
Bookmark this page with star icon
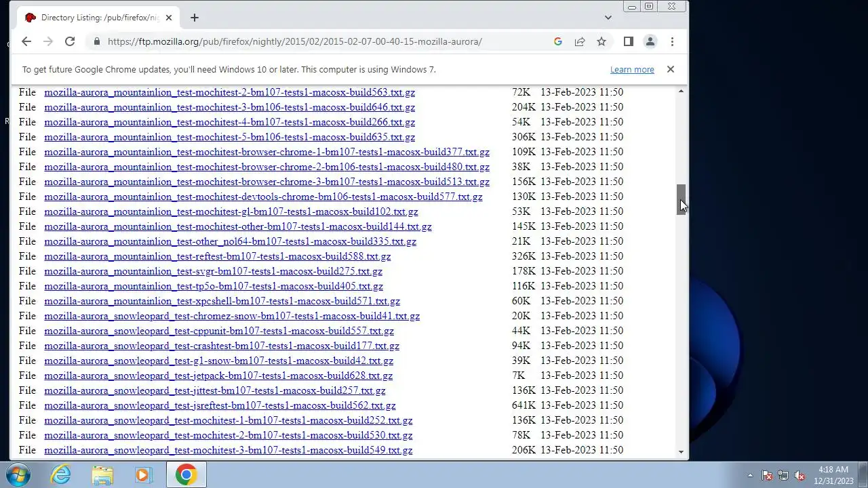point(601,41)
